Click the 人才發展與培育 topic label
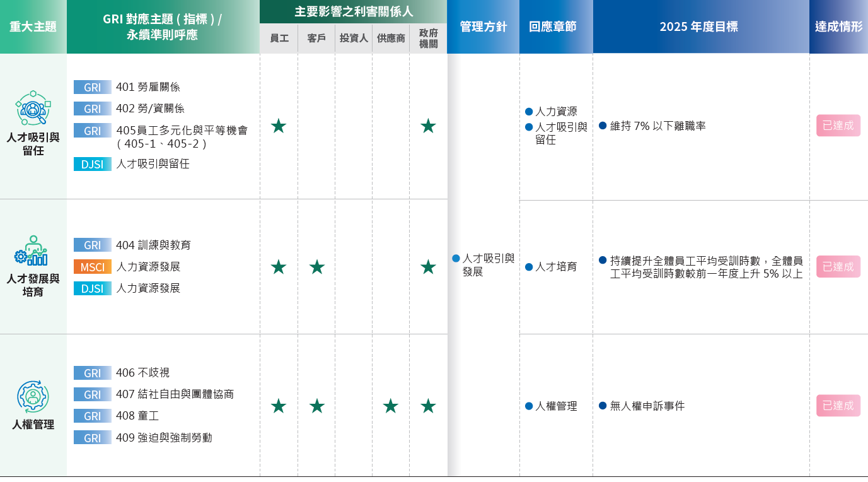868x482 pixels. coord(33,285)
